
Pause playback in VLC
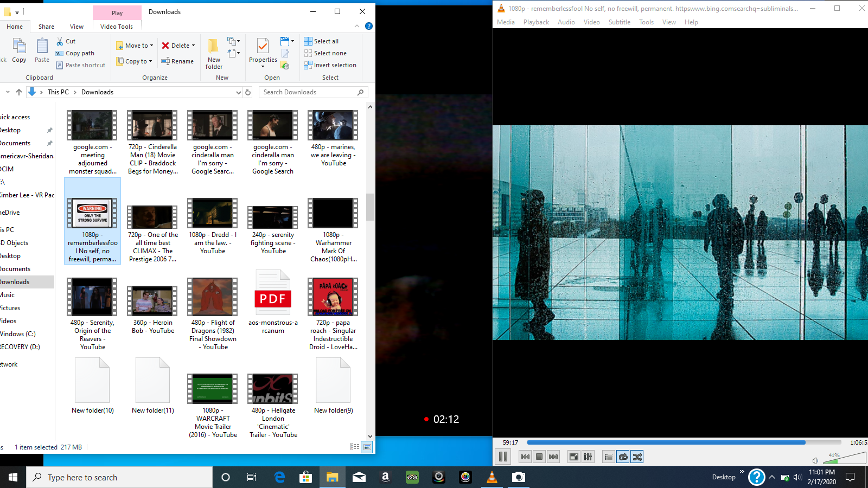coord(503,457)
